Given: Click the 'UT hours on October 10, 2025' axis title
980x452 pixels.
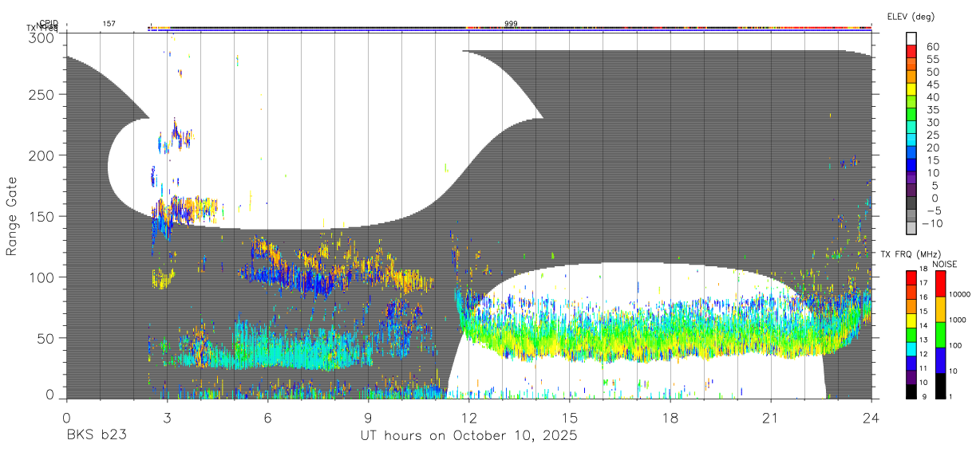Looking at the screenshot, I should tap(468, 436).
